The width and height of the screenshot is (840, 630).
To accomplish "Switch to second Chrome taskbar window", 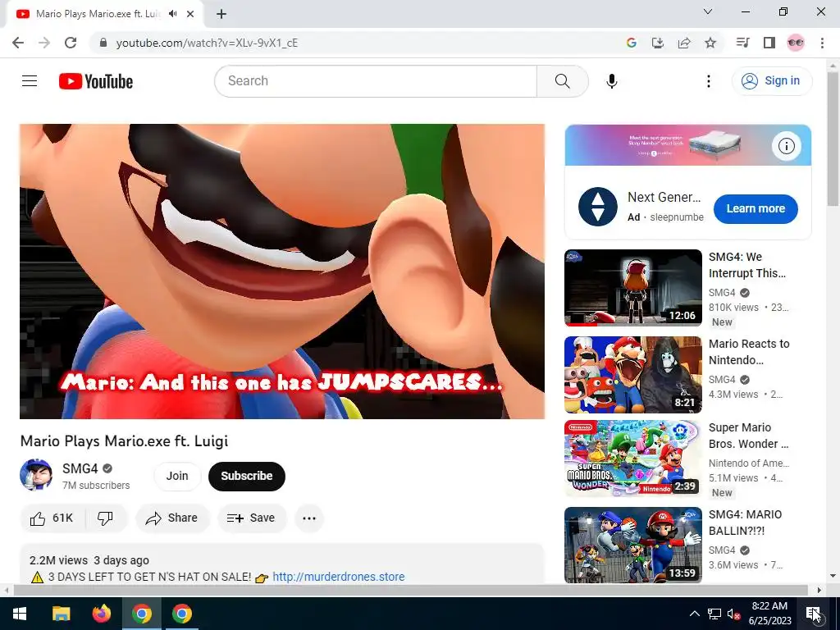I will click(182, 614).
